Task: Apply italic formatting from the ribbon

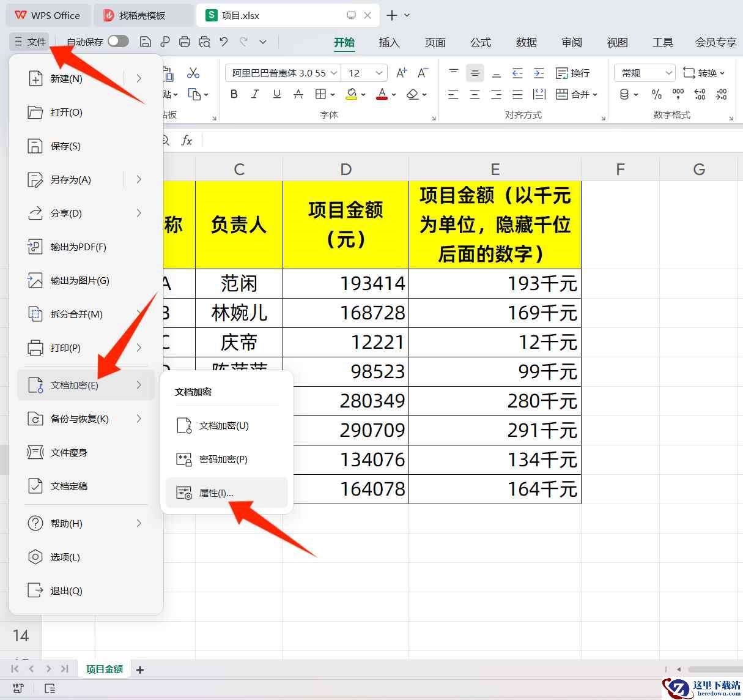Action: (255, 94)
